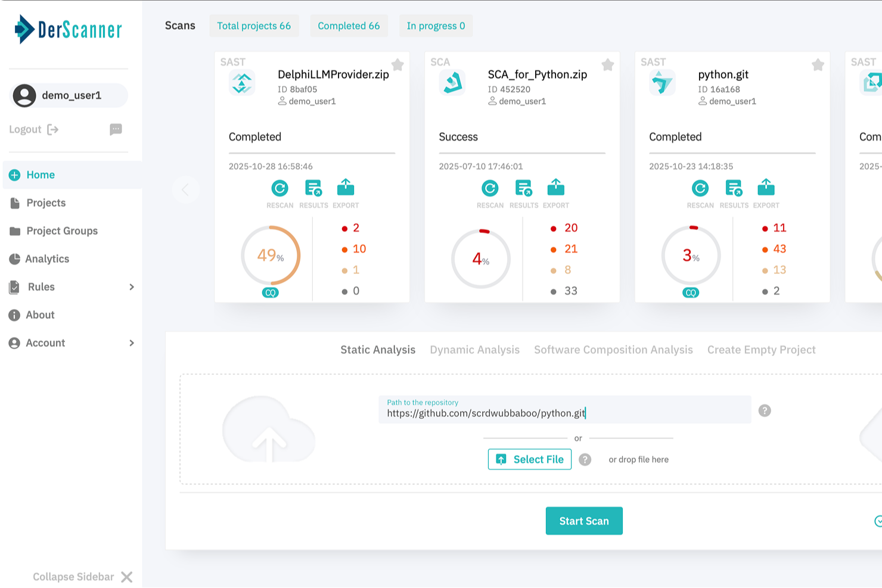Favorite python.git with star icon
Screen dimensions: 882x588
818,65
